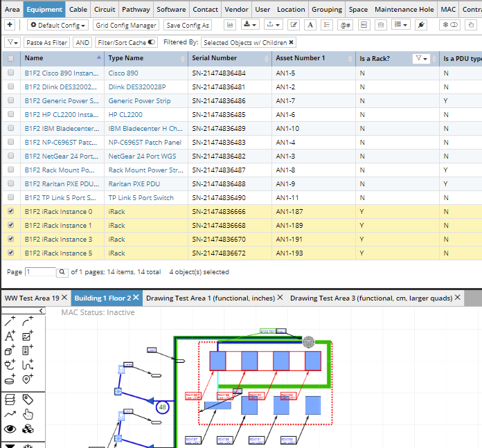
Task: Select the add image tool
Action: tap(28, 336)
